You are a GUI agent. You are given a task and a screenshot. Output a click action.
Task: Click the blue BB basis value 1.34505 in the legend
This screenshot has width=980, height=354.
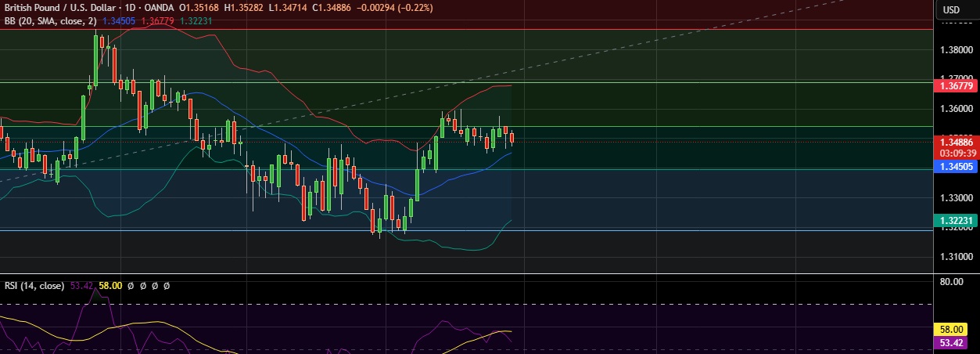[x=118, y=20]
